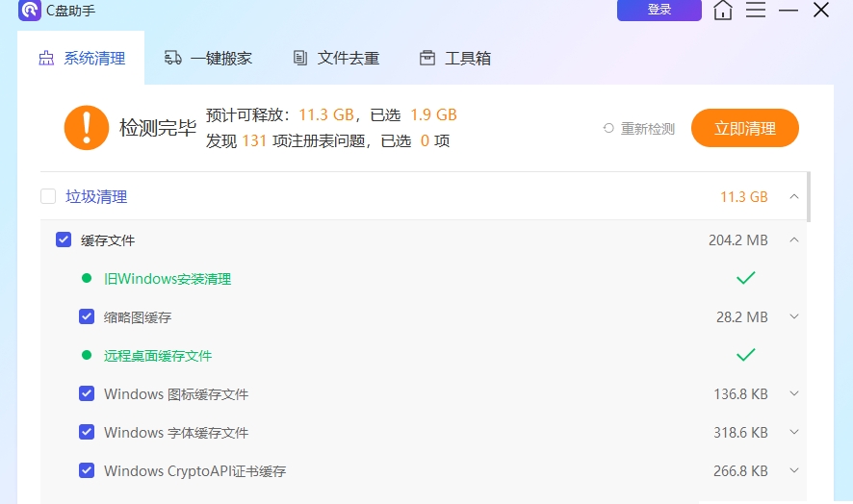Click the 204.2 MB size value
853x504 pixels.
click(x=738, y=240)
